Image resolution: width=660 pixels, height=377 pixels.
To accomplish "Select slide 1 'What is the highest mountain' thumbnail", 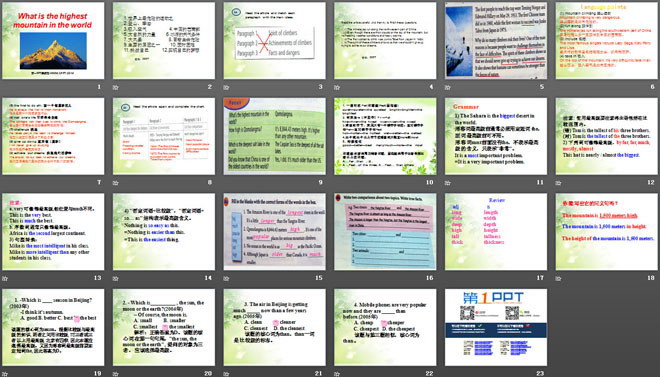I will click(53, 40).
